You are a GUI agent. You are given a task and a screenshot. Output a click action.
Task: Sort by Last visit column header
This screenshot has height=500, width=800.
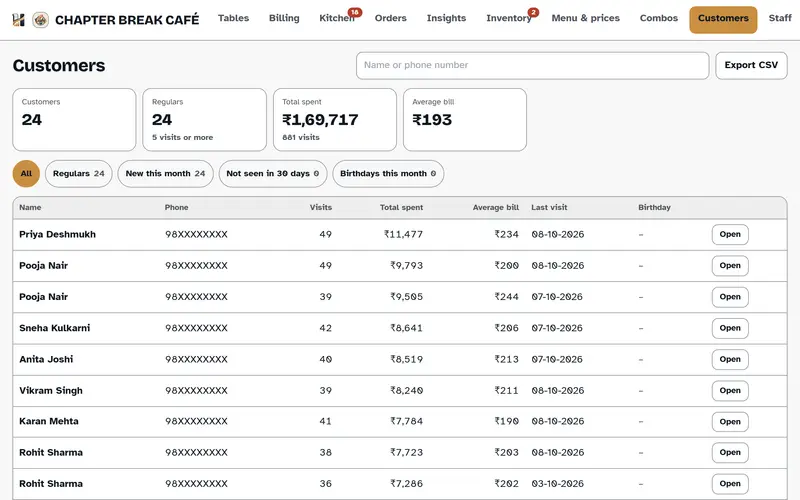tap(549, 208)
